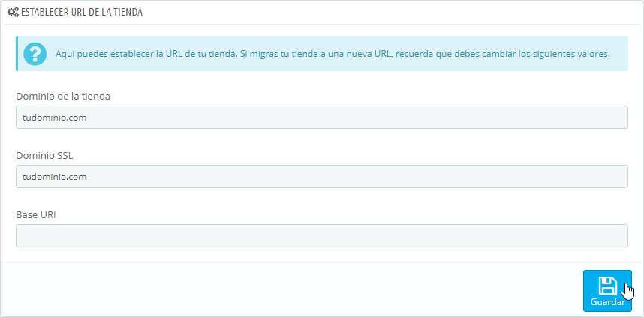
Task: Click the Dominio SSL input field
Action: pos(321,176)
